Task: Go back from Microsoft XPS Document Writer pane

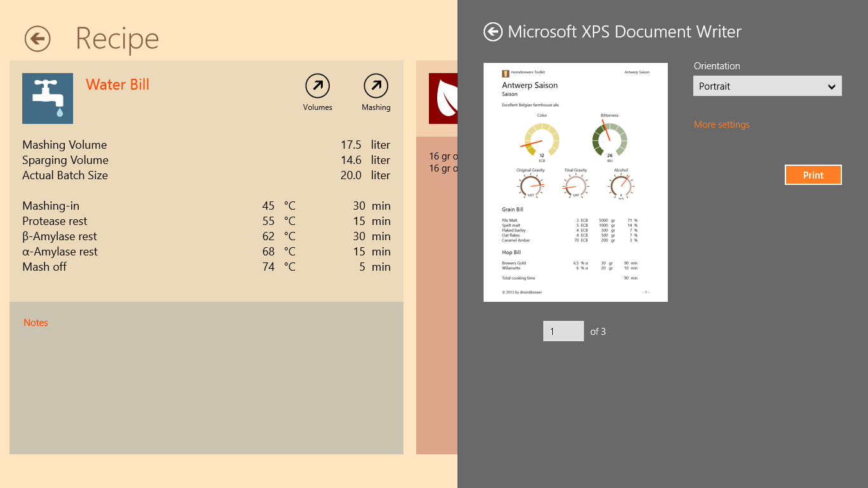Action: click(493, 32)
